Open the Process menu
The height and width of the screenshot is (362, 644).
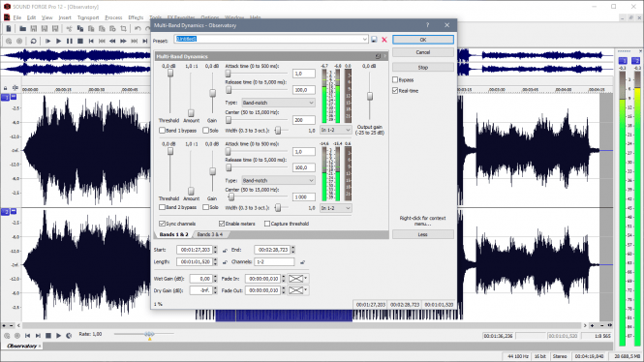click(x=113, y=17)
